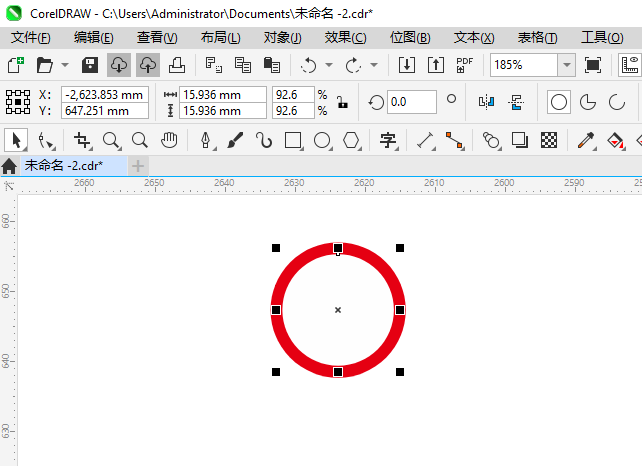Open the 对象(J) menu
Screen dimensions: 642x466
pos(283,38)
